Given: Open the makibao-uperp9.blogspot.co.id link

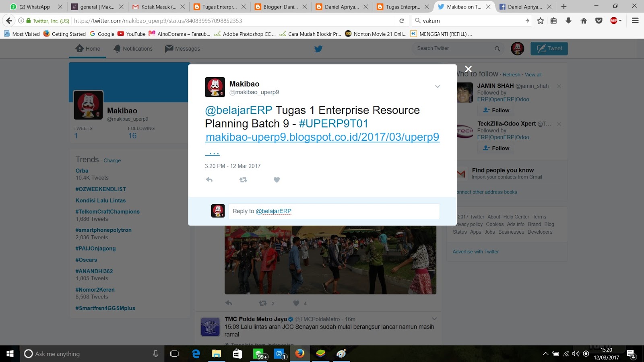Looking at the screenshot, I should click(x=322, y=137).
